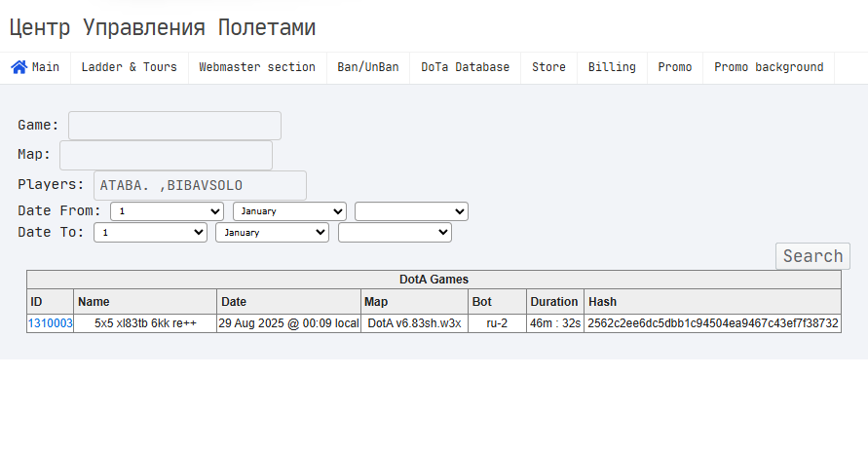The width and height of the screenshot is (868, 451).
Task: Open the Webmaster section menu
Action: (257, 67)
